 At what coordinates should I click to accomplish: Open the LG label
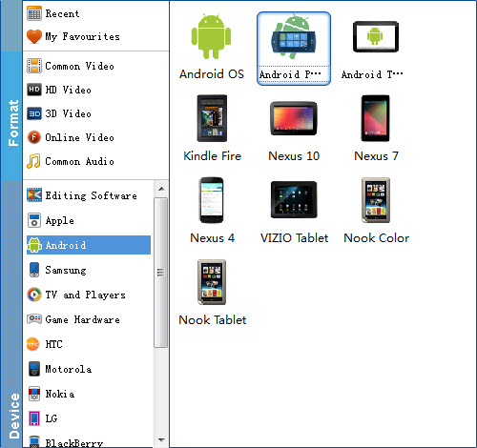point(52,418)
